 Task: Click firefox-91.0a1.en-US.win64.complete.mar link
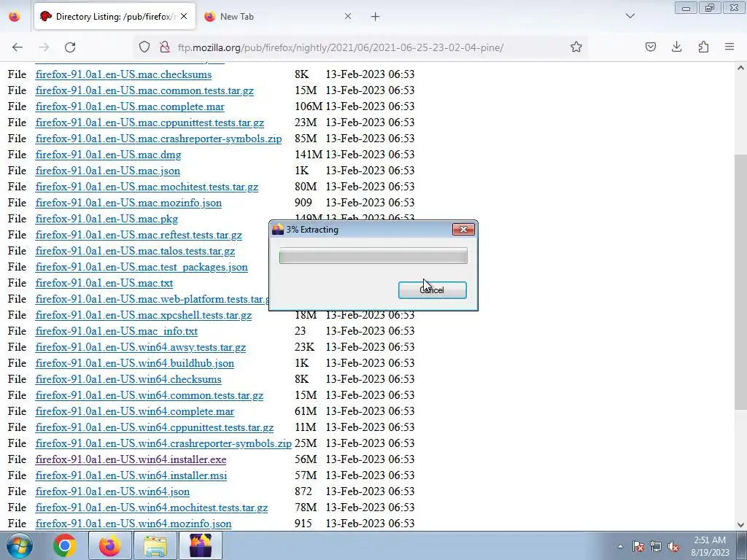click(x=135, y=411)
